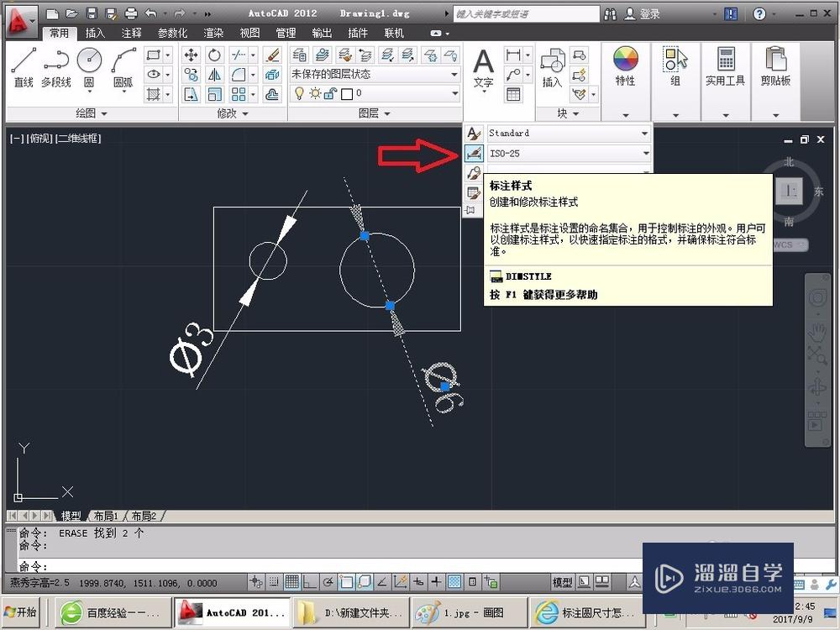The image size is (840, 630).
Task: Open the Layer Properties manager icon
Action: coord(299,55)
